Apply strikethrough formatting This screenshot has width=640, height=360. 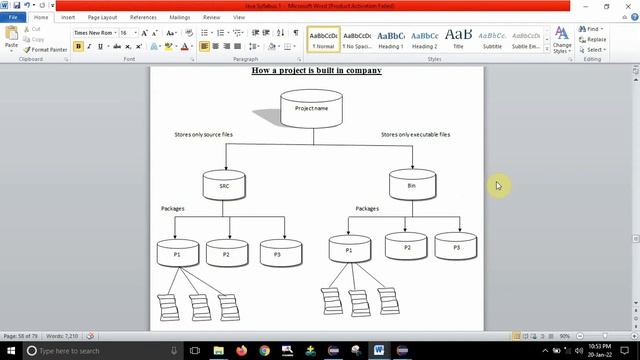(x=117, y=47)
